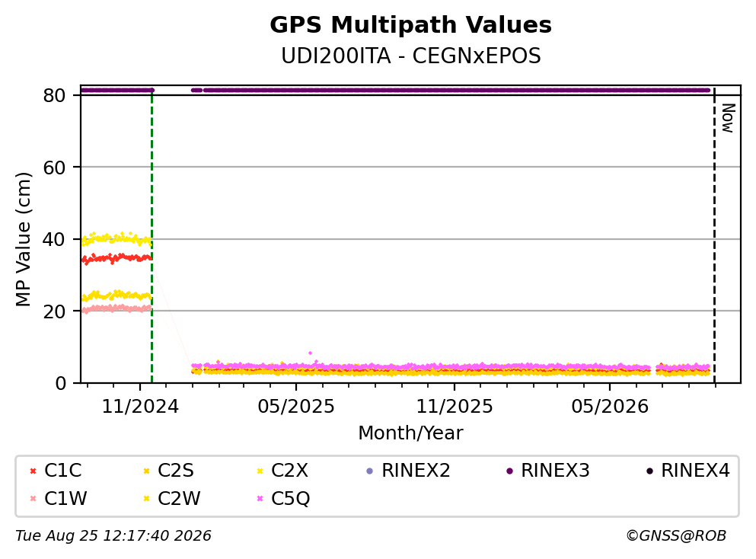This screenshot has height=559, width=756.
Task: Click the RINEX3 purple legend dot
Action: [x=509, y=471]
